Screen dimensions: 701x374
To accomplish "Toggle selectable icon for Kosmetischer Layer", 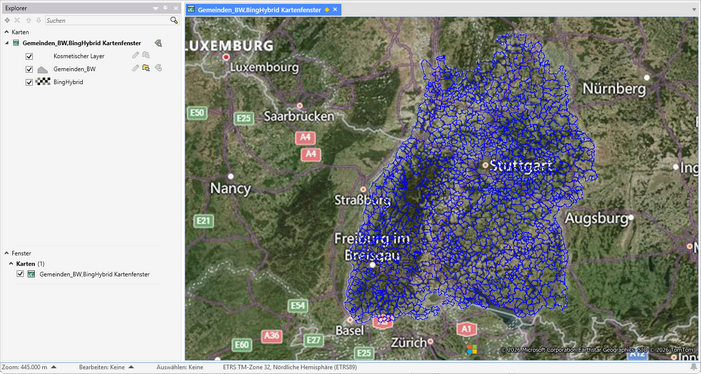I will pos(146,55).
